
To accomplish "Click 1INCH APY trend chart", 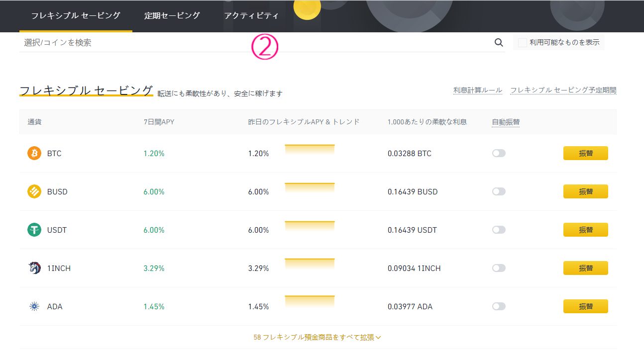I will click(x=310, y=265).
